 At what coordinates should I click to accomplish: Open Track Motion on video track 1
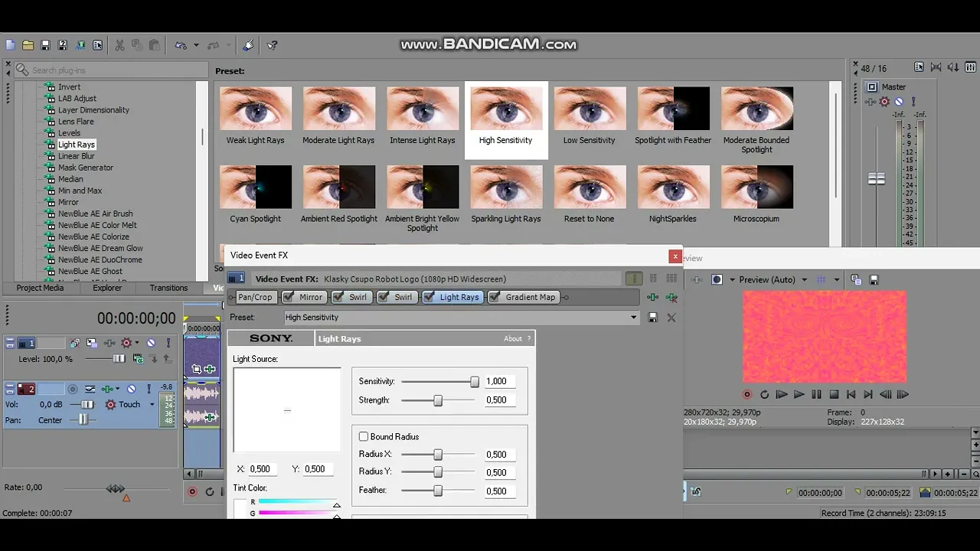92,344
